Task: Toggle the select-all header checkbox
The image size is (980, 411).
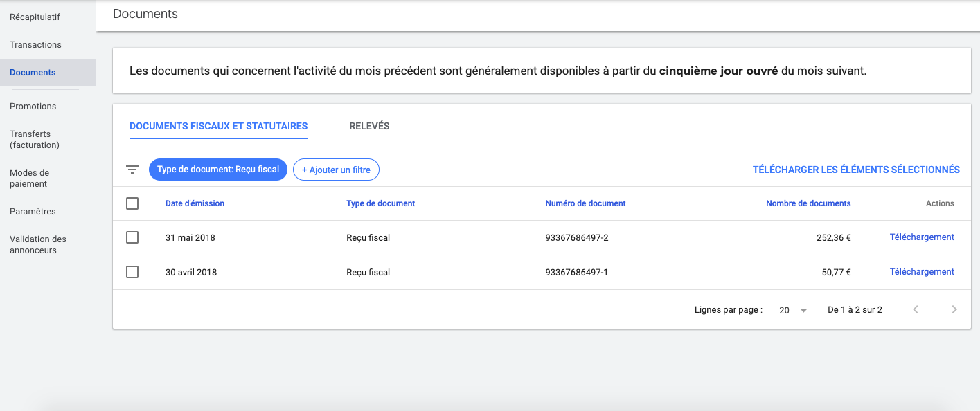Action: pos(132,203)
